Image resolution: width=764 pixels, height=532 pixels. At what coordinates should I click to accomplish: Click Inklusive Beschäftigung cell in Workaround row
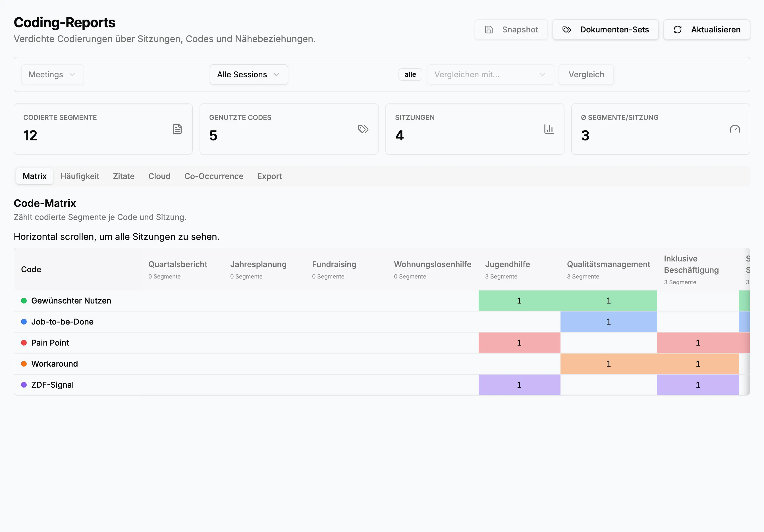698,364
